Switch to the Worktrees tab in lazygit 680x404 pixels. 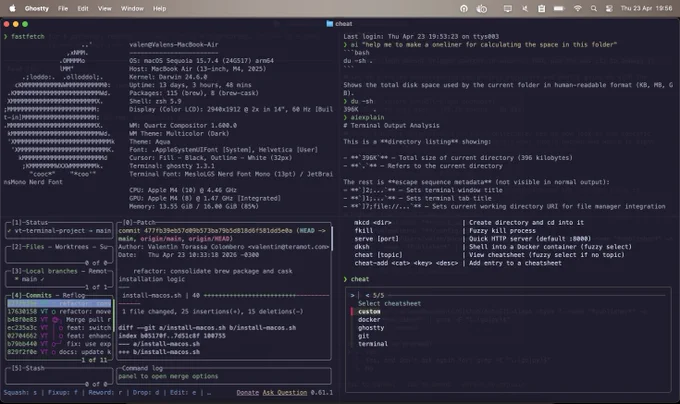pos(72,247)
